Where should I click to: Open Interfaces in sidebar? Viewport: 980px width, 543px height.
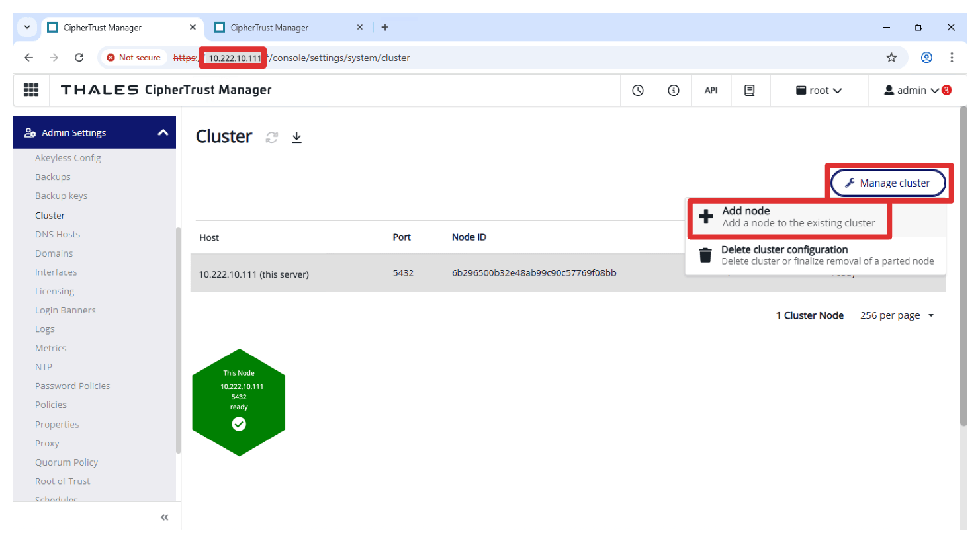point(56,272)
